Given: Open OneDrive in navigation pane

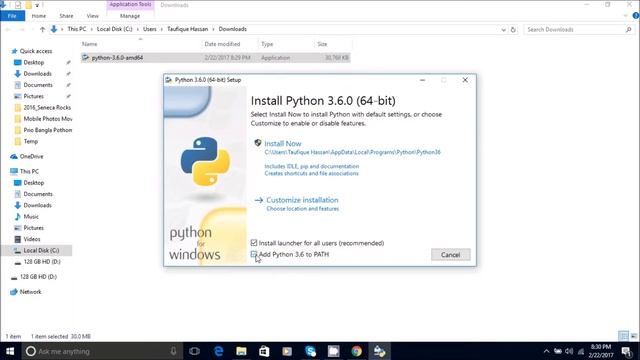Looking at the screenshot, I should [x=31, y=156].
